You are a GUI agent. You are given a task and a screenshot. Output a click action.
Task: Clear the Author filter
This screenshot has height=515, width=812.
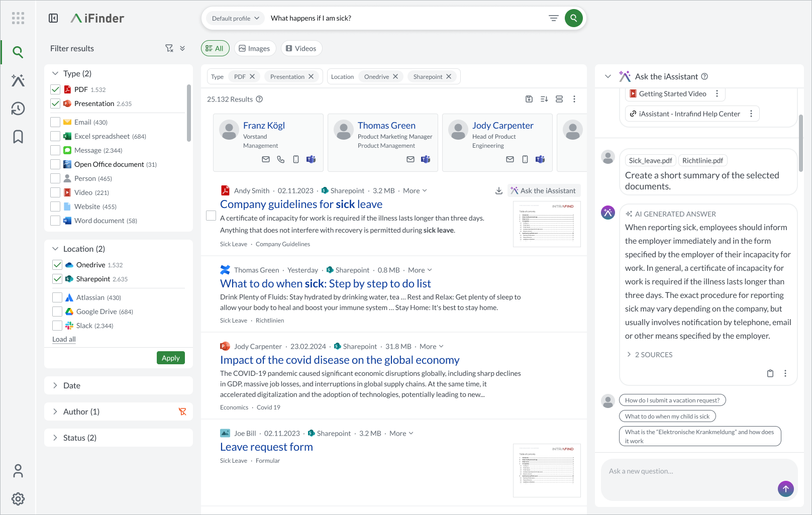182,411
